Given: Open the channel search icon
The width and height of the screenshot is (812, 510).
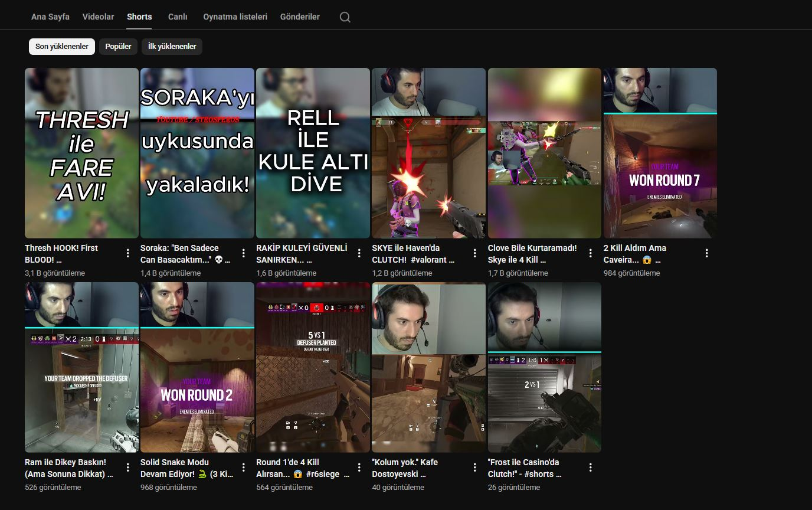Looking at the screenshot, I should coord(345,17).
